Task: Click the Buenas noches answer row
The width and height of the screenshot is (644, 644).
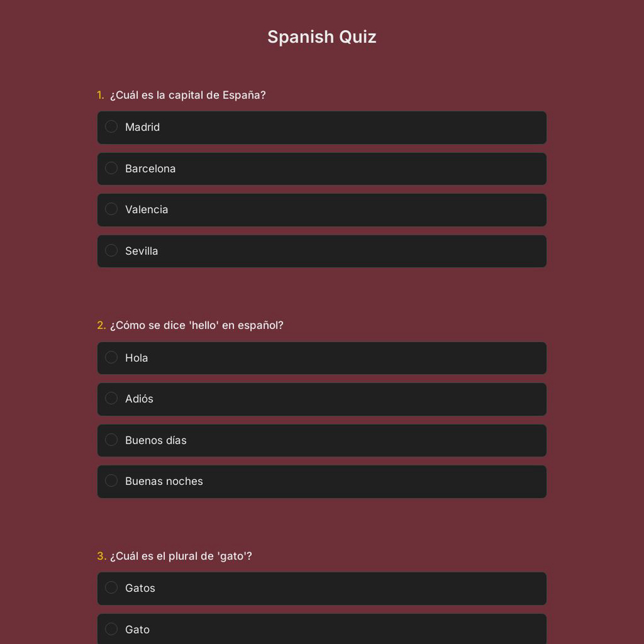Action: [322, 481]
